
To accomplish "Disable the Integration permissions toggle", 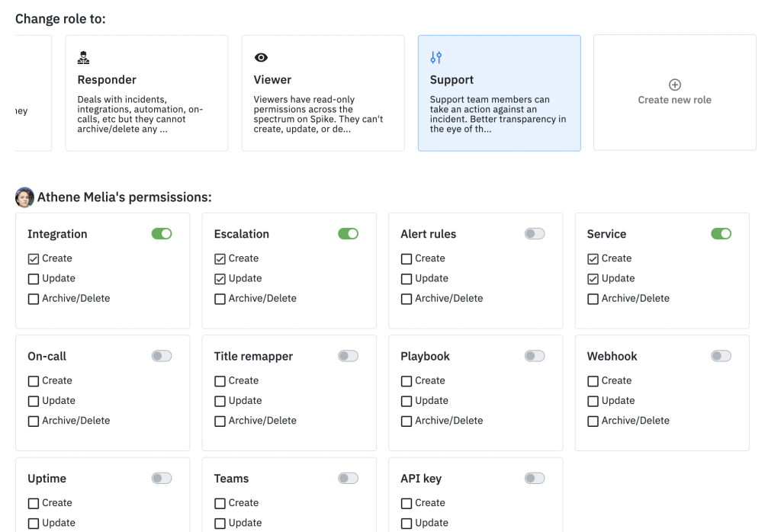I will pyautogui.click(x=162, y=234).
